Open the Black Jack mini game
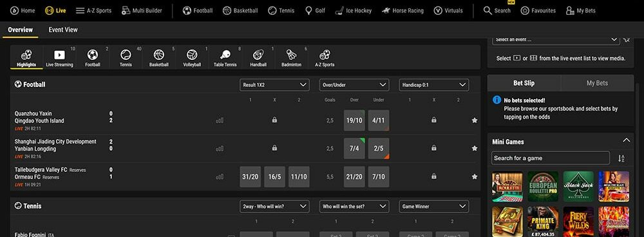The image size is (644, 237). 578,187
